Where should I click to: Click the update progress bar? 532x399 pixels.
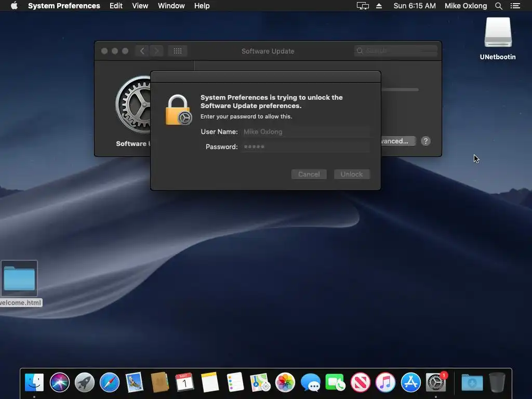(400, 89)
